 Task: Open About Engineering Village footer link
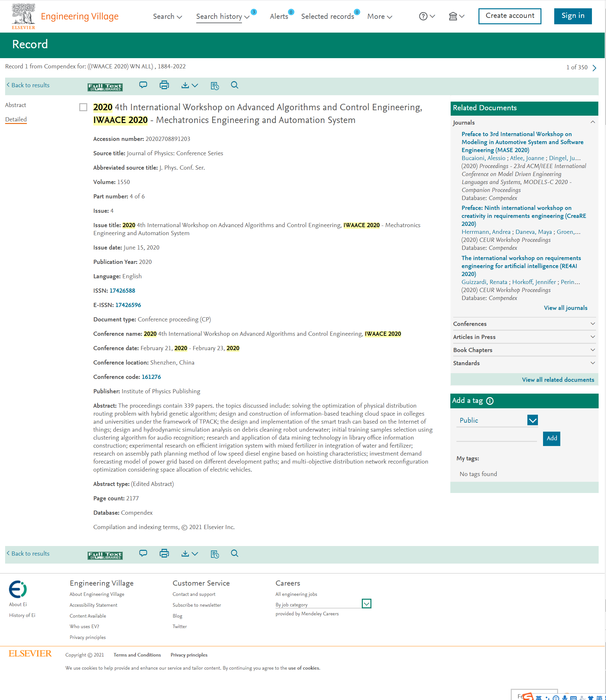[x=97, y=594]
